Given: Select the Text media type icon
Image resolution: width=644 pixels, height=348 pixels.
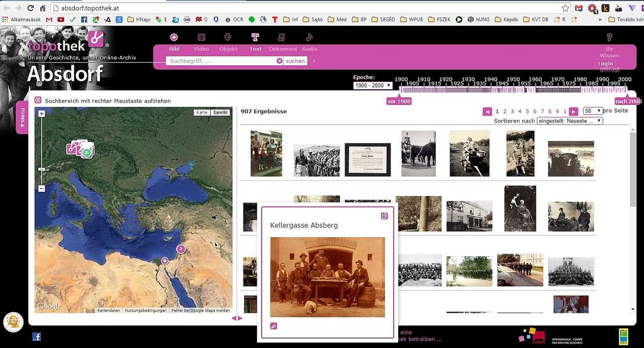Looking at the screenshot, I should [255, 37].
